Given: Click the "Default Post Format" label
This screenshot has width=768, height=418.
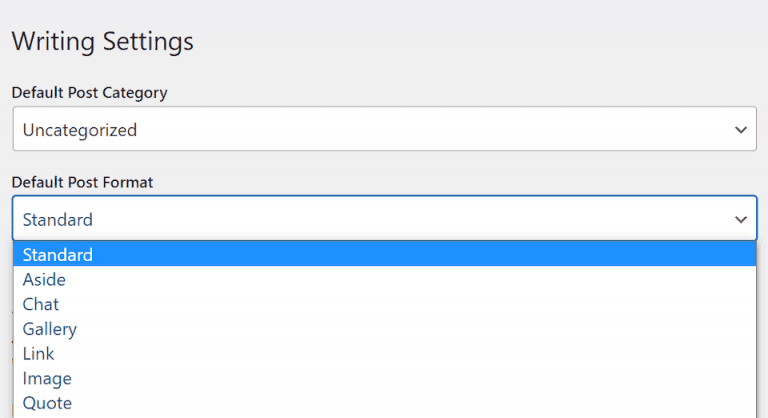Looking at the screenshot, I should tap(82, 182).
